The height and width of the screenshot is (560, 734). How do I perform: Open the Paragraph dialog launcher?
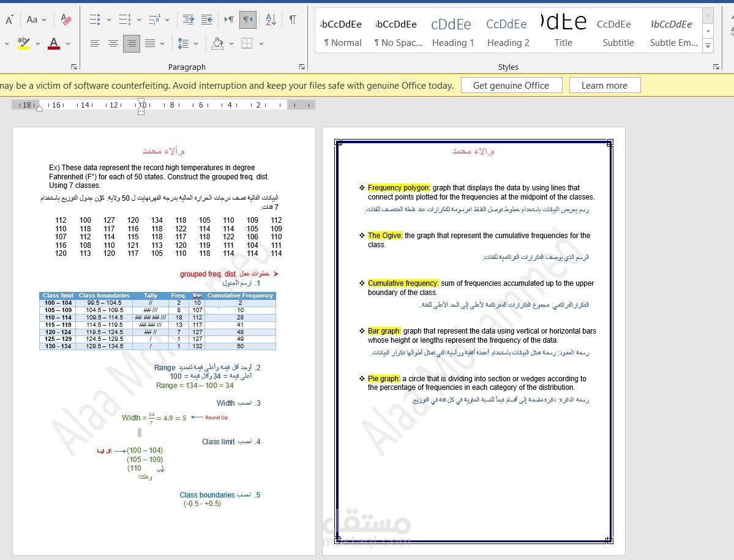click(301, 67)
